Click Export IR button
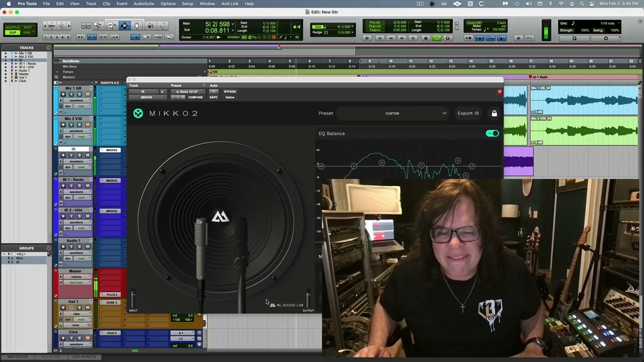 tap(468, 113)
